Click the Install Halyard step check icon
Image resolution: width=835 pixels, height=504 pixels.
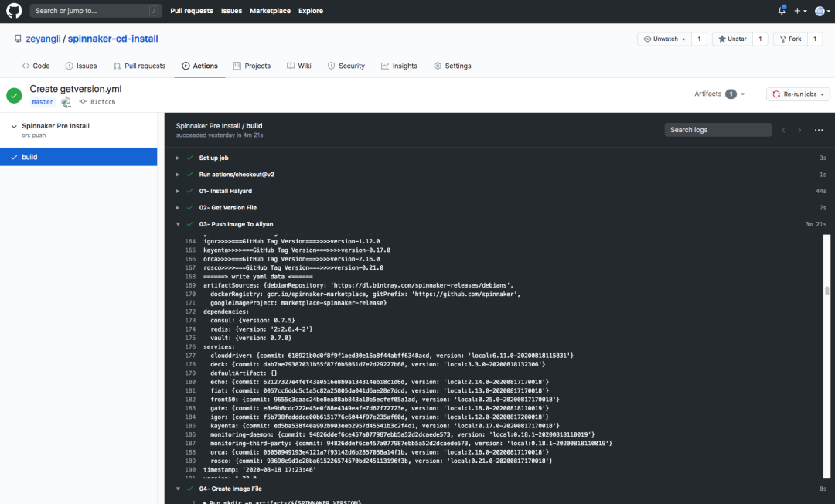coord(189,191)
